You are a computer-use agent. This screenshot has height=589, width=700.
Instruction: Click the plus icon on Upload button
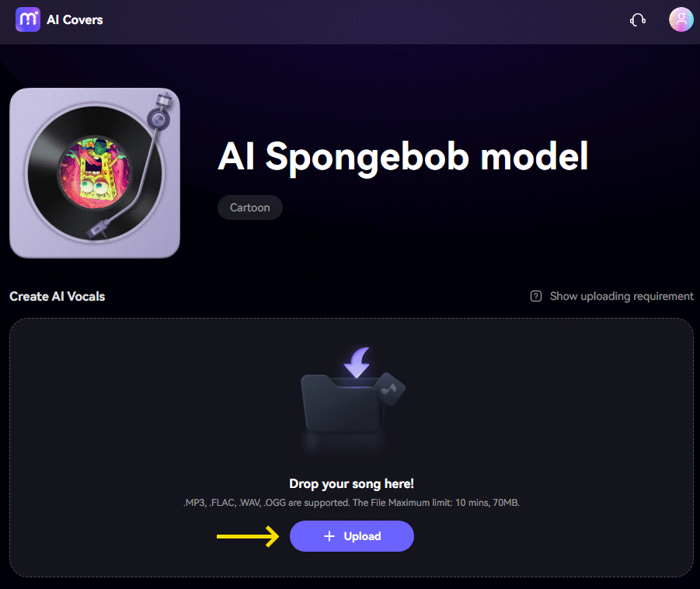329,536
